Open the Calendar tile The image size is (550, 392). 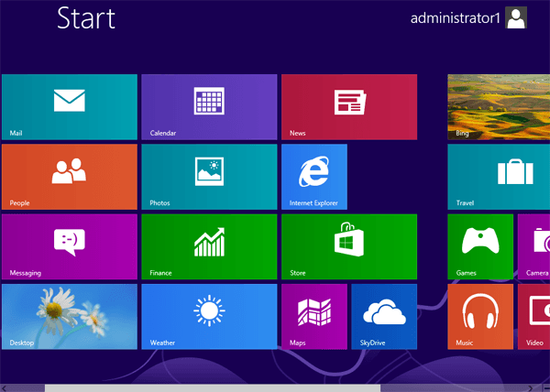point(209,107)
